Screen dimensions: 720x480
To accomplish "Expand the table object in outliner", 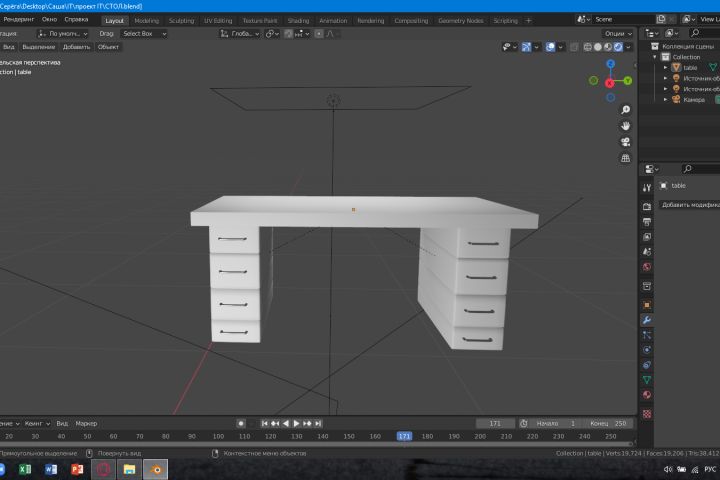I will pyautogui.click(x=665, y=68).
